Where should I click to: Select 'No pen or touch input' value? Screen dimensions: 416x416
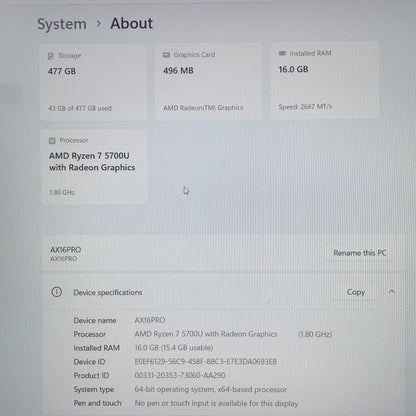[x=216, y=403]
